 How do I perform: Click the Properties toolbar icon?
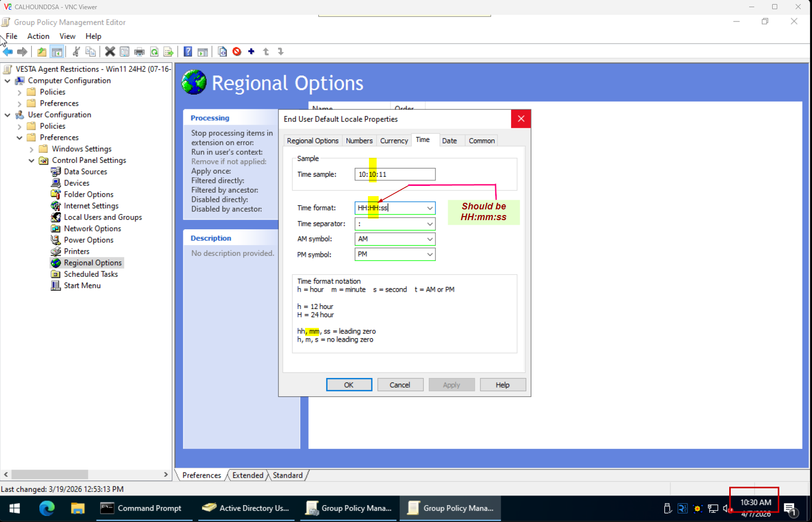(125, 52)
